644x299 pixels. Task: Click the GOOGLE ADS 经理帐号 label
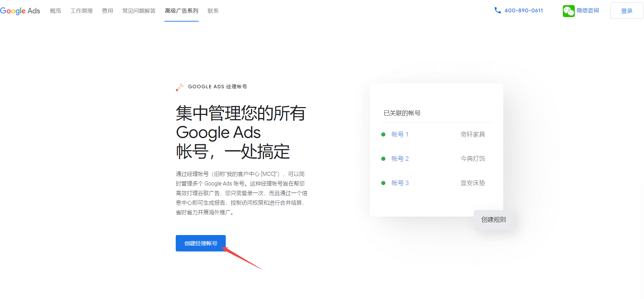218,87
